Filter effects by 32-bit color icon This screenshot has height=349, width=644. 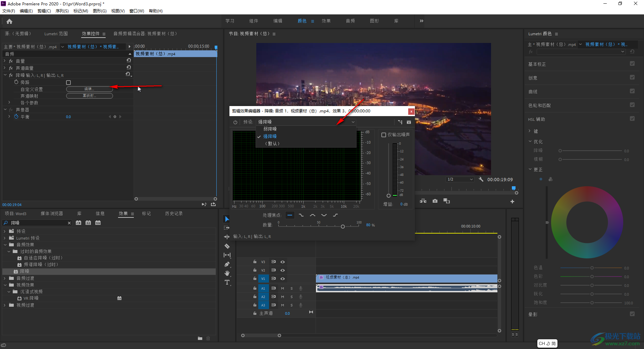[x=88, y=223]
